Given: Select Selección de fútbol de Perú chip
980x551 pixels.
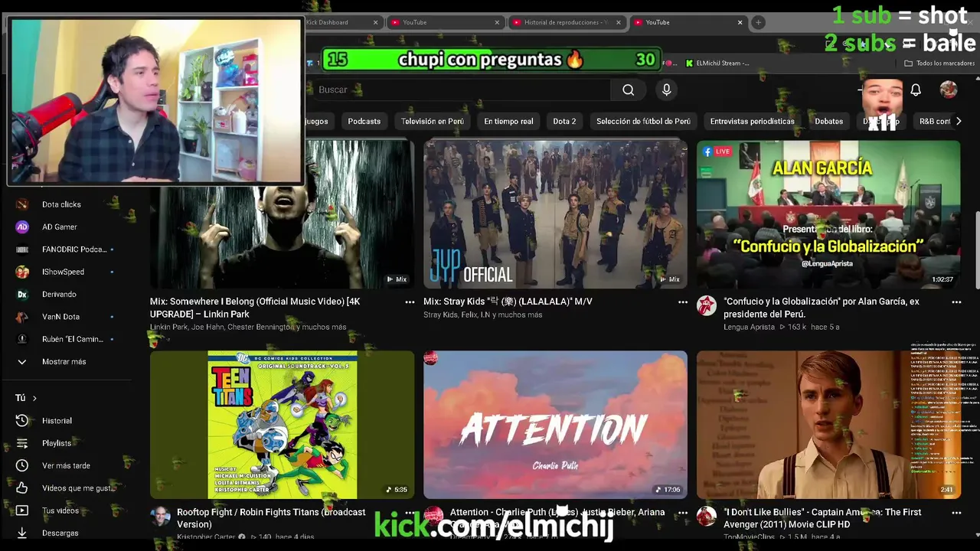Looking at the screenshot, I should pyautogui.click(x=643, y=121).
